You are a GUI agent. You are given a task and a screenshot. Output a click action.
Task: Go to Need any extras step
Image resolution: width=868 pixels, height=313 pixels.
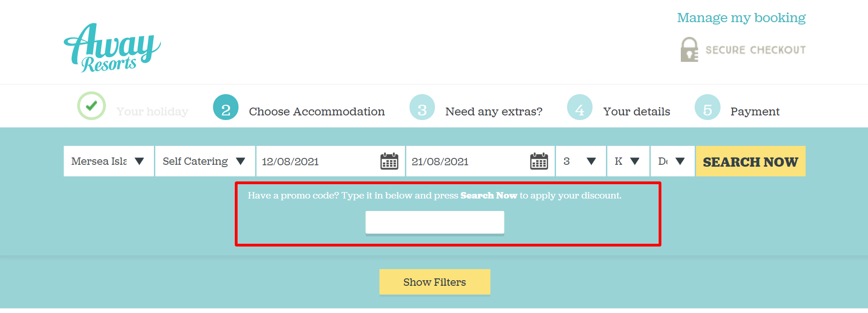(x=494, y=112)
